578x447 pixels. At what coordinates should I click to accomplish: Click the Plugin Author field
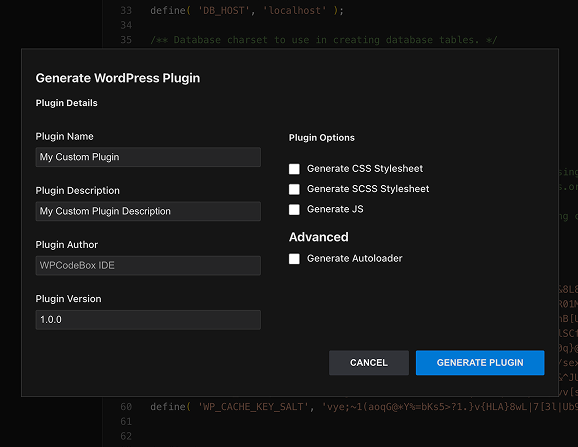[148, 265]
